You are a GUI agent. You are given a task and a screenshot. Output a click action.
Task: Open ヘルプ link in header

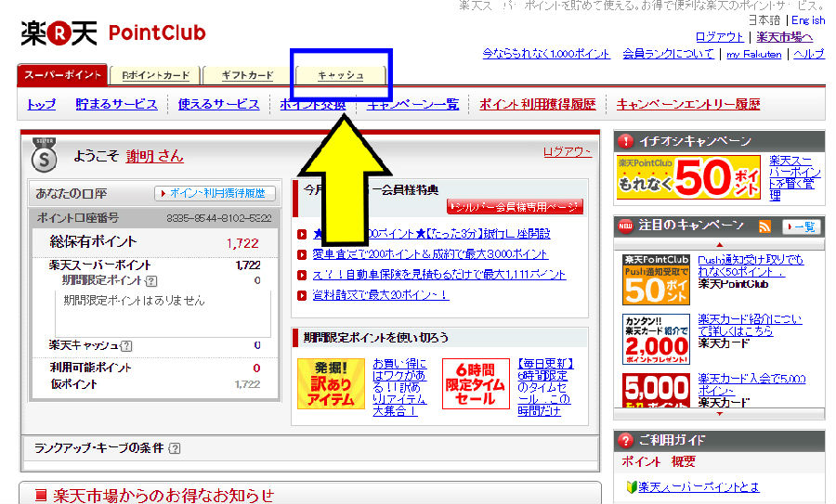[809, 54]
